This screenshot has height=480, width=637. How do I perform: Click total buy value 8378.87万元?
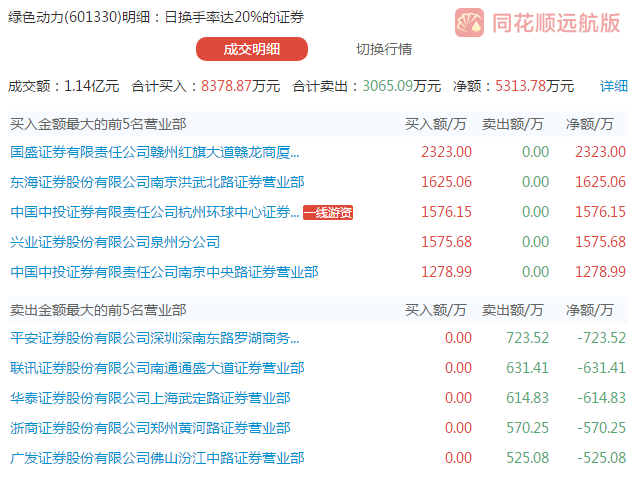coord(240,86)
